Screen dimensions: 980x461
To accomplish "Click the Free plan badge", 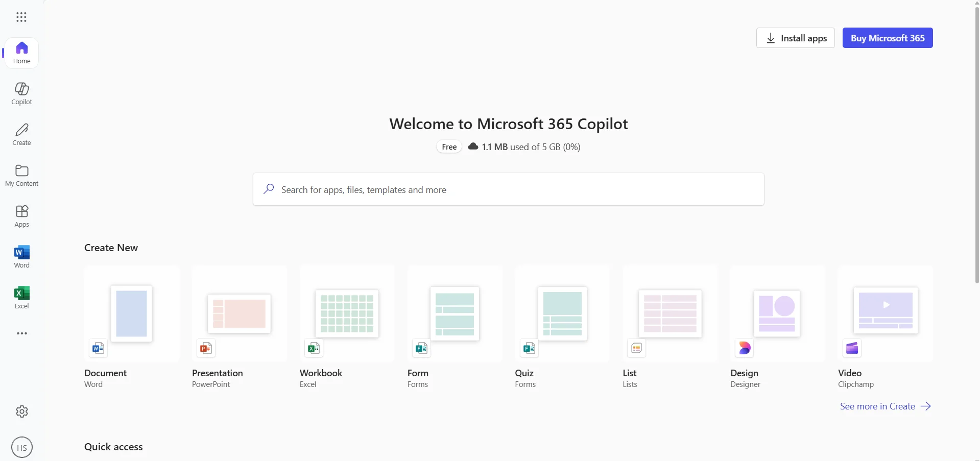I will pyautogui.click(x=449, y=147).
